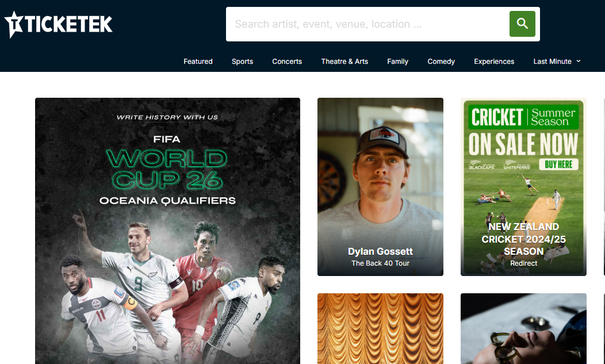Open the FIFA World Cup 26 Oceania Qualifiers banner
The height and width of the screenshot is (364, 605).
pos(167,231)
